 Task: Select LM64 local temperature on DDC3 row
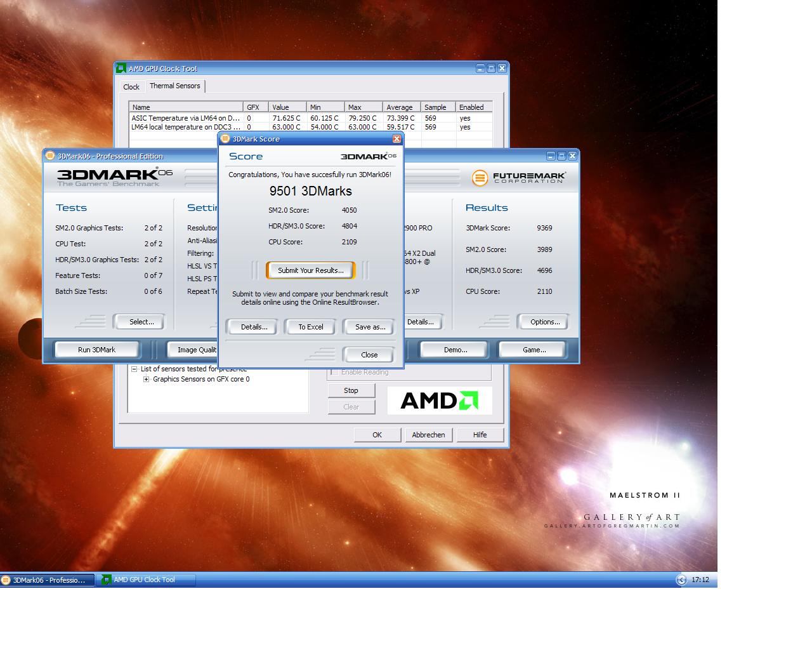tap(310, 127)
